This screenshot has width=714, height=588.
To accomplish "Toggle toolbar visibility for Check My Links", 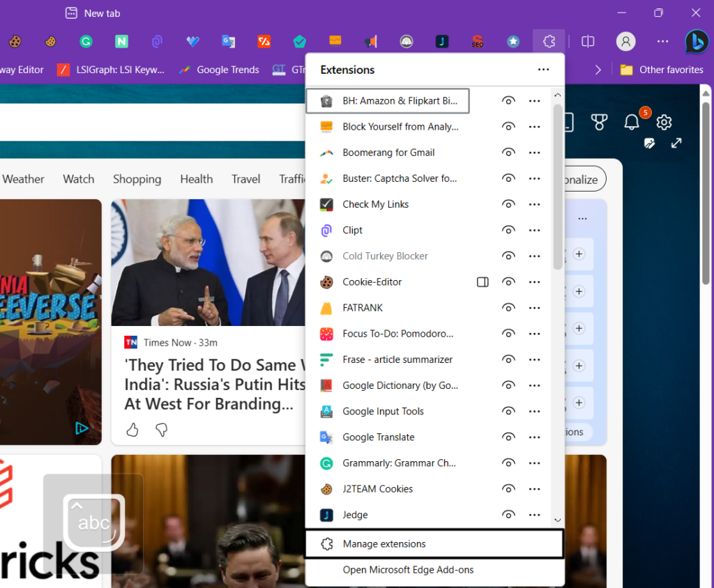I will coord(508,204).
